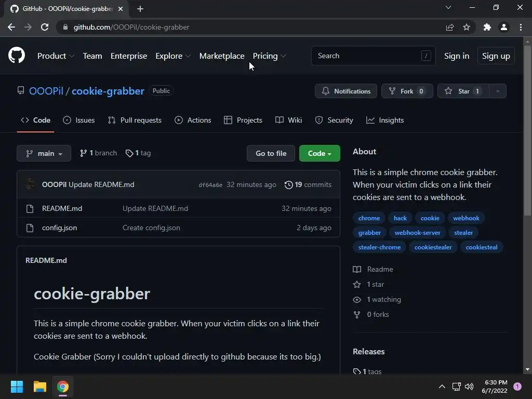
Task: Go back with browser back arrow
Action: pos(11,27)
